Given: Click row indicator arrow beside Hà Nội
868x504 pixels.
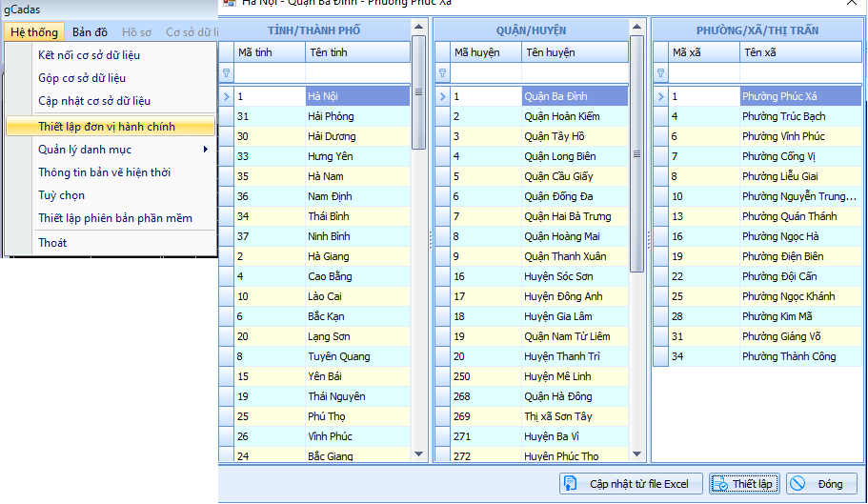Looking at the screenshot, I should pos(226,96).
